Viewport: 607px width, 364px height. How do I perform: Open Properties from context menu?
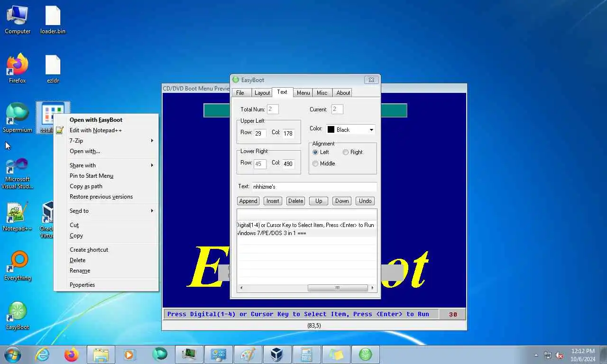click(x=106, y=285)
